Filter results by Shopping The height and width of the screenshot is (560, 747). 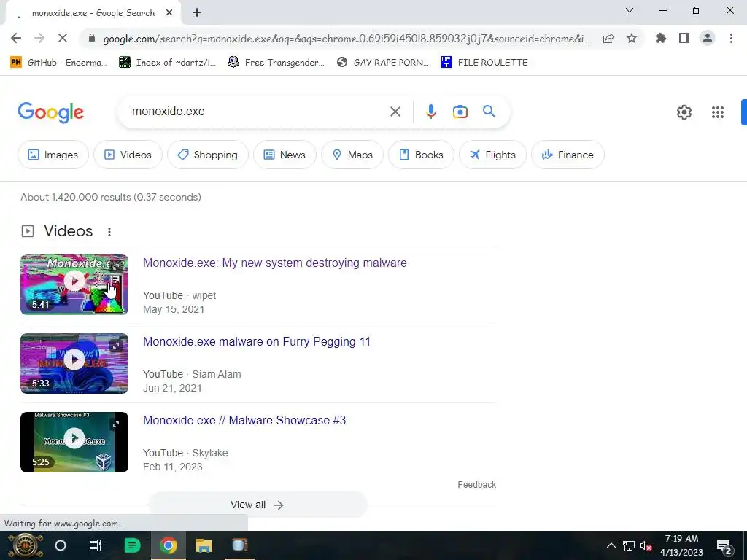click(x=208, y=155)
